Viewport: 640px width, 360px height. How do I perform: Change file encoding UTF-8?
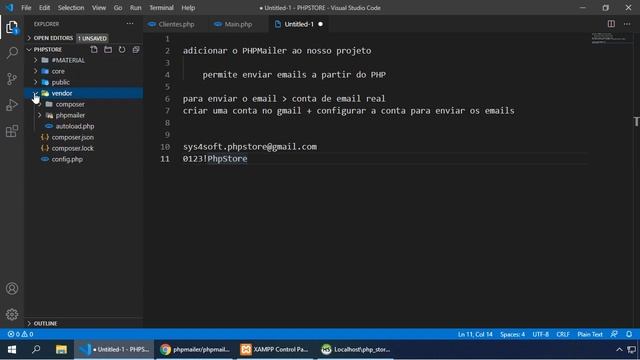[x=540, y=334]
